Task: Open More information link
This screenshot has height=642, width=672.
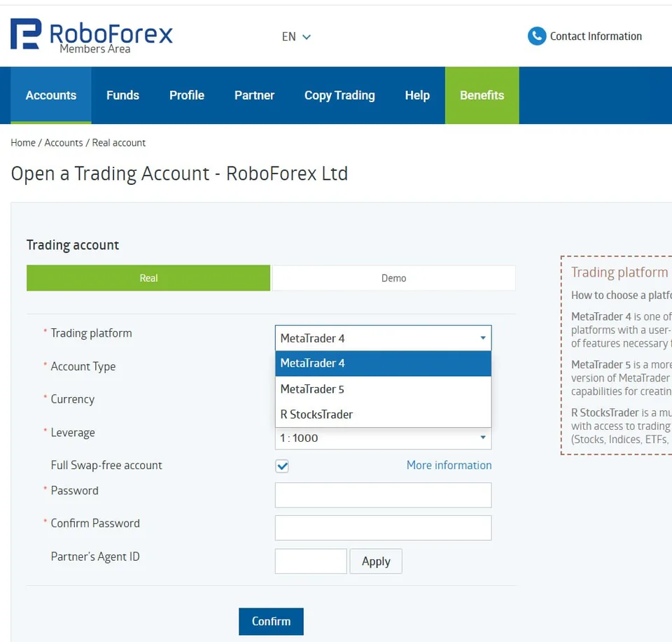Action: 449,466
